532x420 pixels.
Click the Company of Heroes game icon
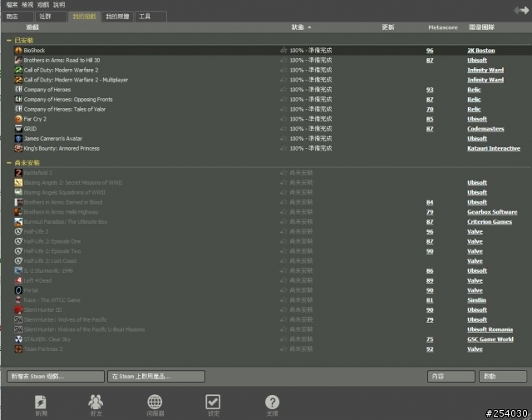pyautogui.click(x=18, y=90)
